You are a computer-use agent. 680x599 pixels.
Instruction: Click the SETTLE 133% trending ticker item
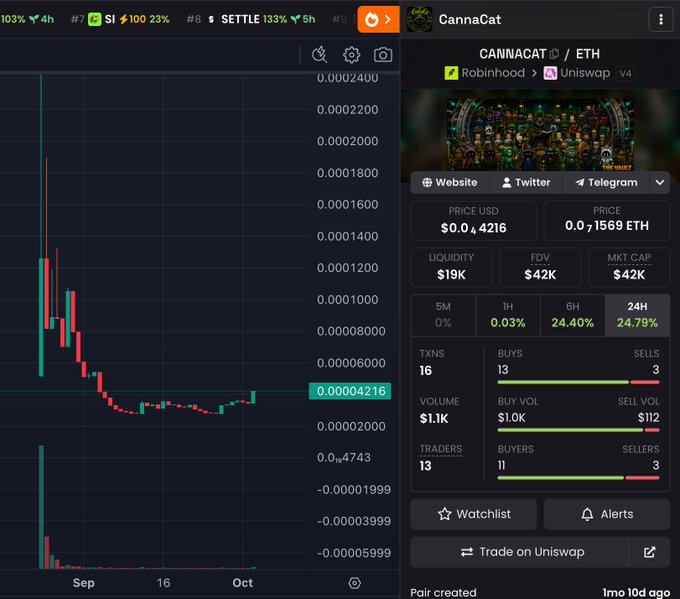pyautogui.click(x=251, y=20)
